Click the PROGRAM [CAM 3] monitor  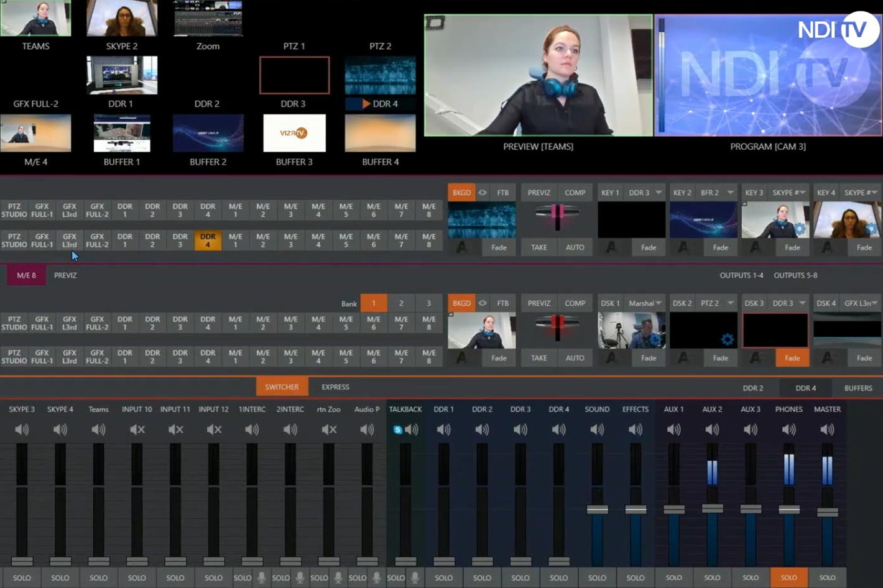pos(768,75)
